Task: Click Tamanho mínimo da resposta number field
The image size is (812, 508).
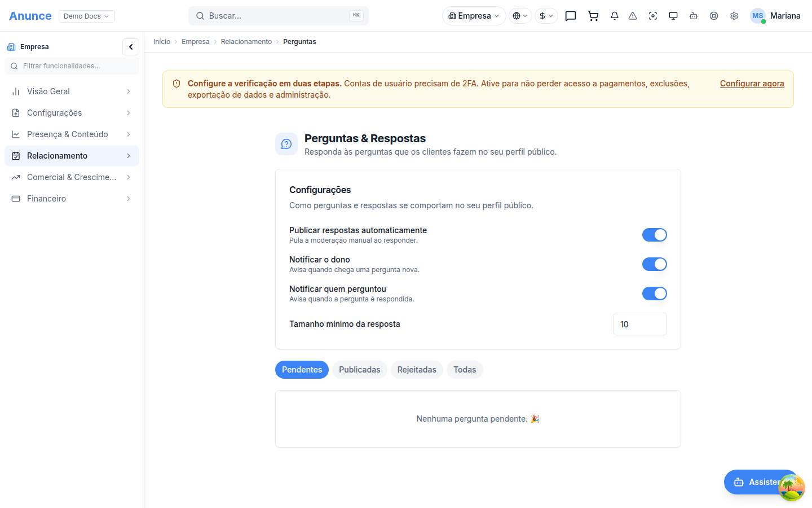Action: pos(640,324)
